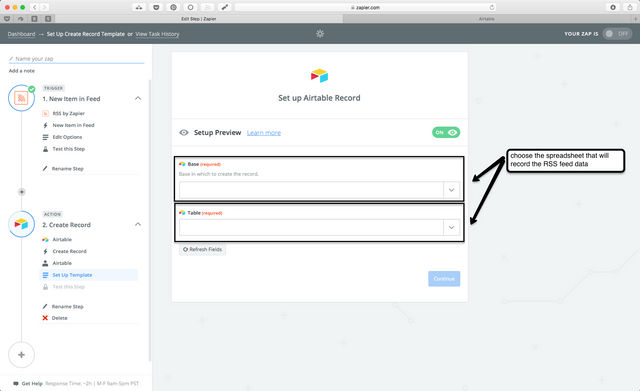Click inside the Base selection field
The width and height of the screenshot is (640, 391).
pyautogui.click(x=311, y=190)
